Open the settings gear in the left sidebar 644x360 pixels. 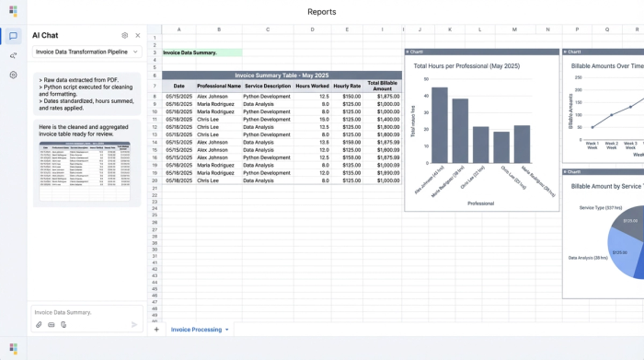(13, 75)
